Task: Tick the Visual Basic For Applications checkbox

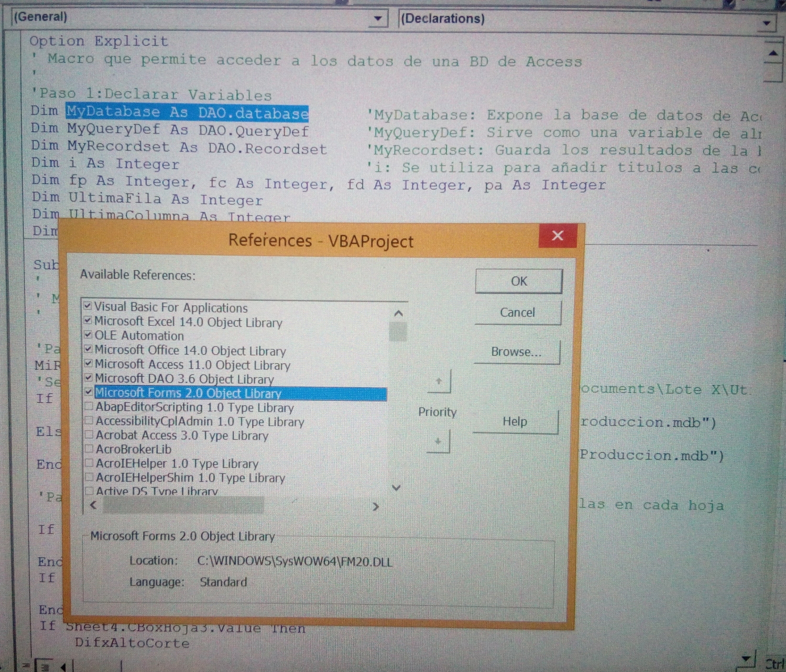Action: pos(88,306)
